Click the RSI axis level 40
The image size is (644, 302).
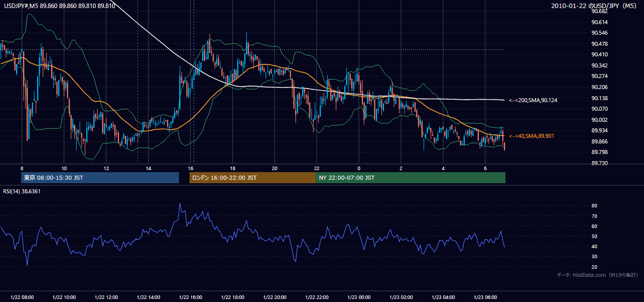coord(594,246)
